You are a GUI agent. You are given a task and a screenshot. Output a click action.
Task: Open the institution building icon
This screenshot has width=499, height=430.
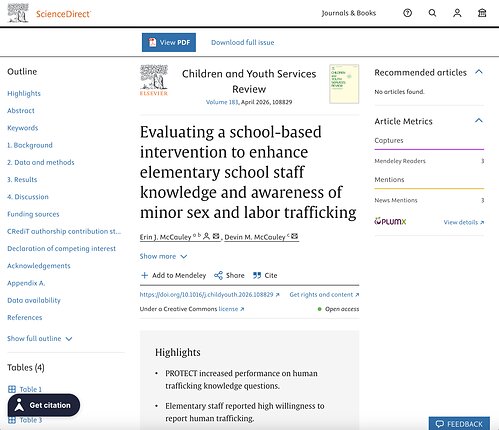coord(482,13)
